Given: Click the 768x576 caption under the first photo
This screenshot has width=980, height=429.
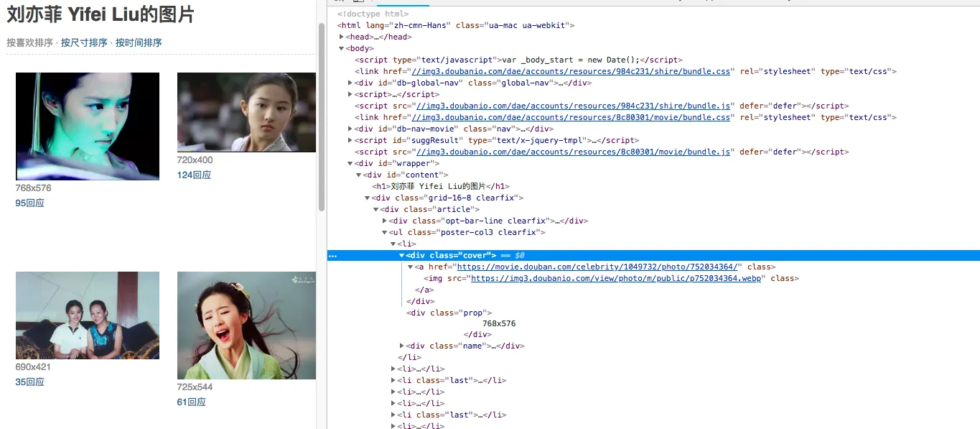Looking at the screenshot, I should coord(34,188).
